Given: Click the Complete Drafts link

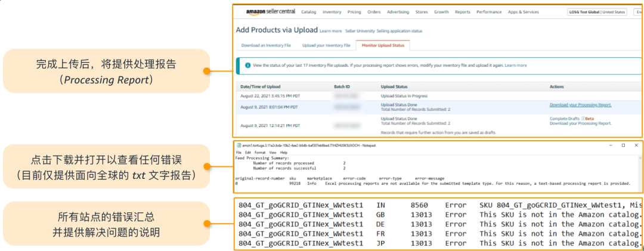Looking at the screenshot, I should pyautogui.click(x=564, y=119).
